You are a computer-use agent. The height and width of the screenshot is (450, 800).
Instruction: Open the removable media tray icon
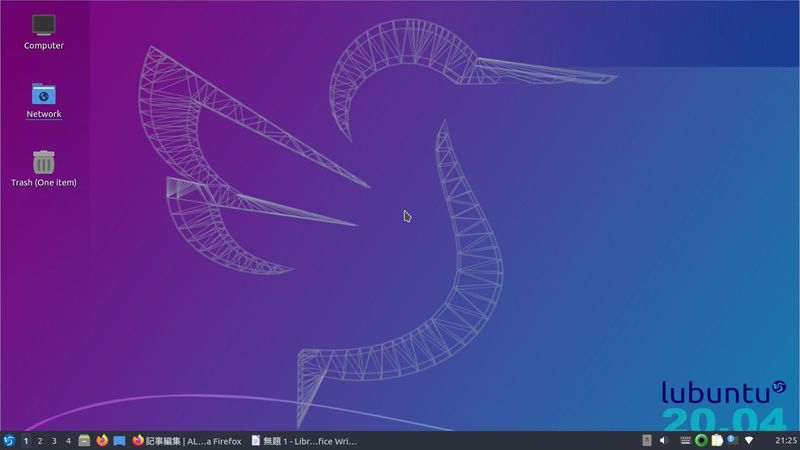point(646,440)
